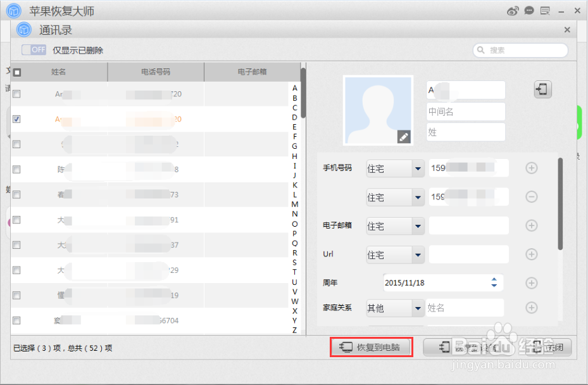Click the empty Url input field

pyautogui.click(x=469, y=255)
